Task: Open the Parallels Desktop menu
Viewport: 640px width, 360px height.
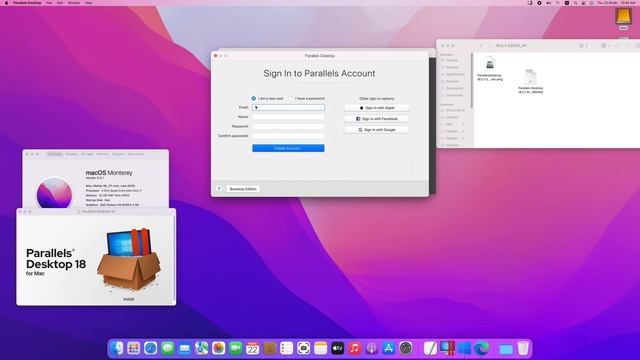Action: tap(27, 3)
